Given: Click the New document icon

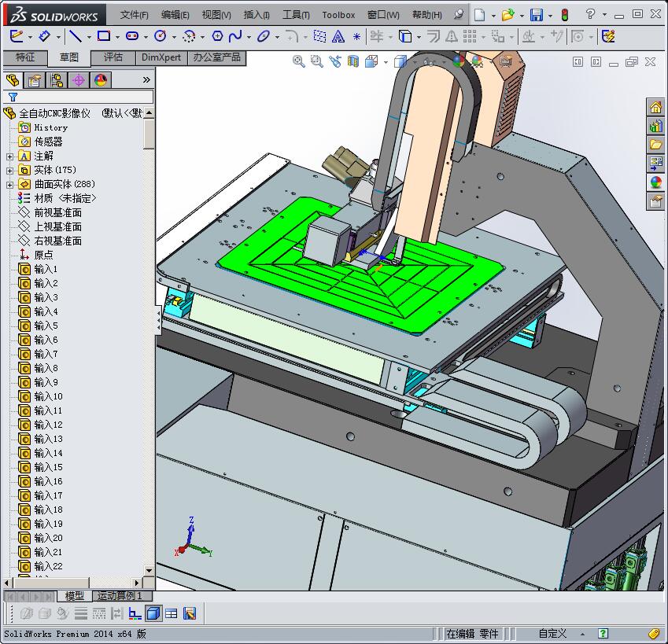Looking at the screenshot, I should click(x=479, y=15).
